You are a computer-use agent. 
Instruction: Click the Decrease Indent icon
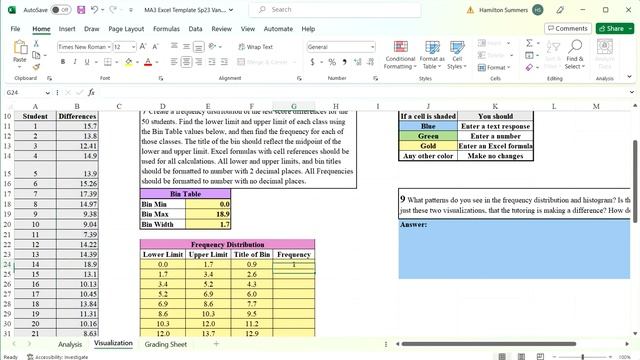click(211, 62)
